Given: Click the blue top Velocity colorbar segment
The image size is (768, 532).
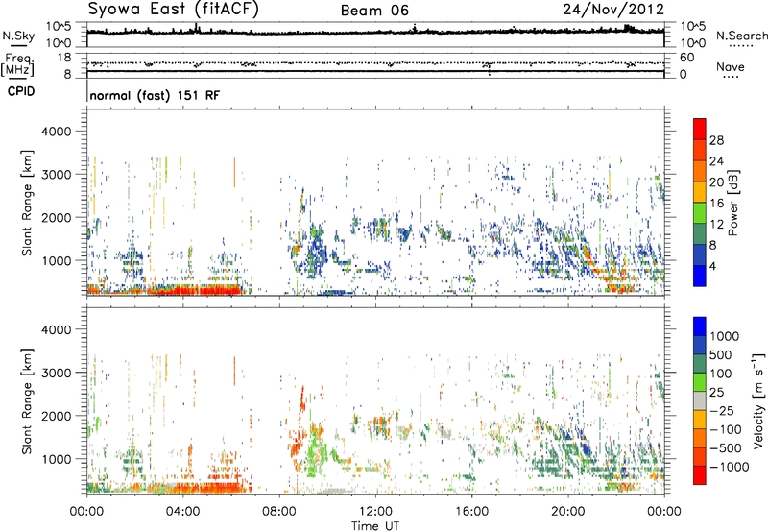Looking at the screenshot, I should [x=700, y=326].
